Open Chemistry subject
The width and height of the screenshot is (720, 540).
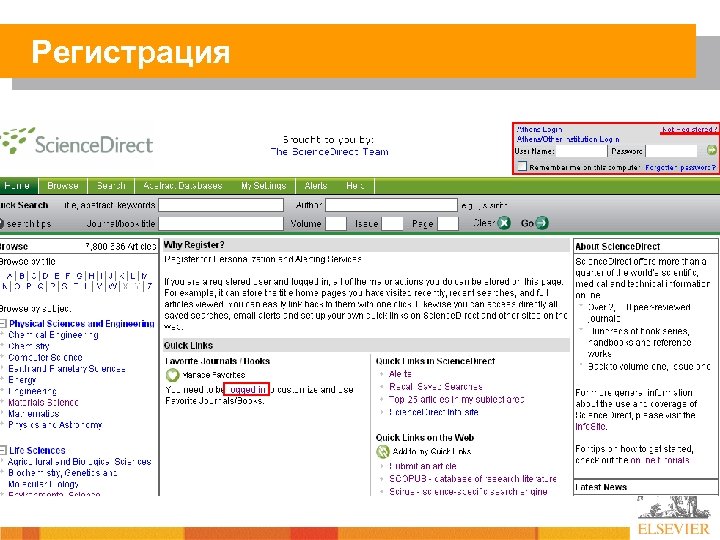[28, 346]
